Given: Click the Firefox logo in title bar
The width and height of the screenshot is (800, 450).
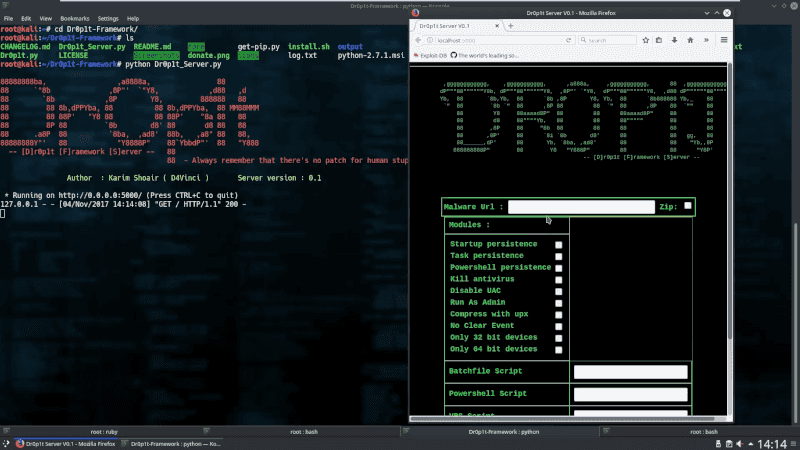Looking at the screenshot, I should (415, 13).
